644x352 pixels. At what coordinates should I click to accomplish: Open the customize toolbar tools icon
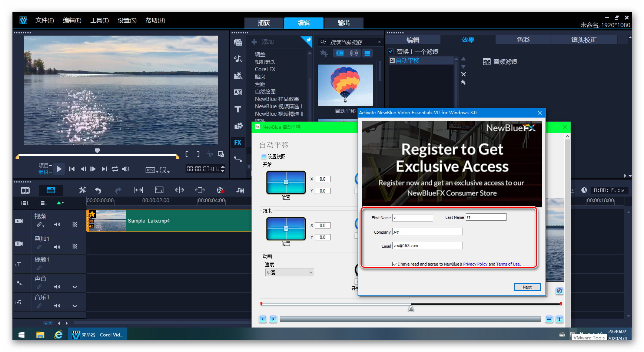pos(82,190)
